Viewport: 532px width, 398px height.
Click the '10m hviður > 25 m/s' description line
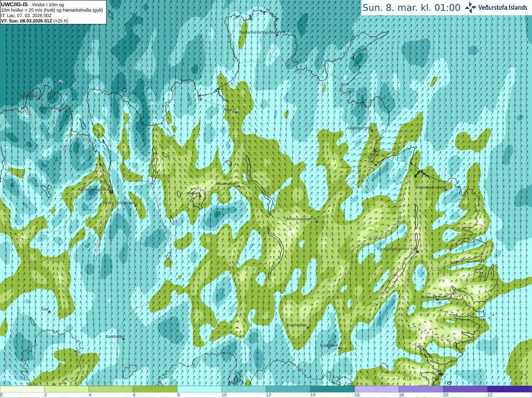(52, 10)
